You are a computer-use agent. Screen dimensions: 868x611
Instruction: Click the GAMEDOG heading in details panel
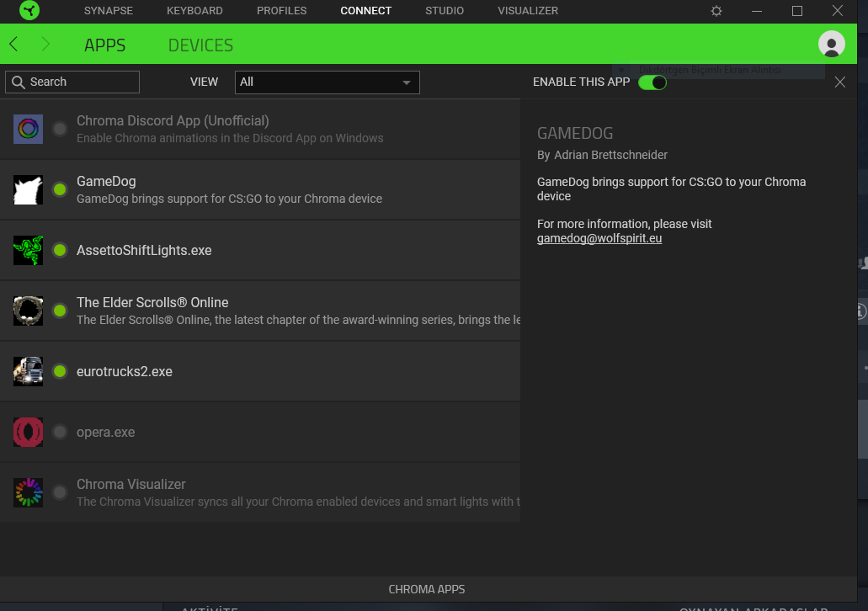pos(575,133)
